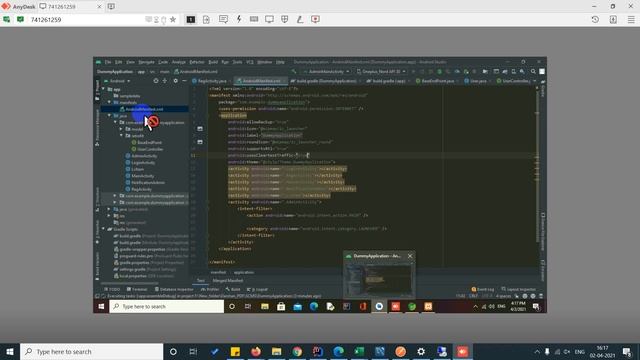Viewport: 640px width, 360px height.
Task: Collapse the java folder node
Action: (x=109, y=116)
